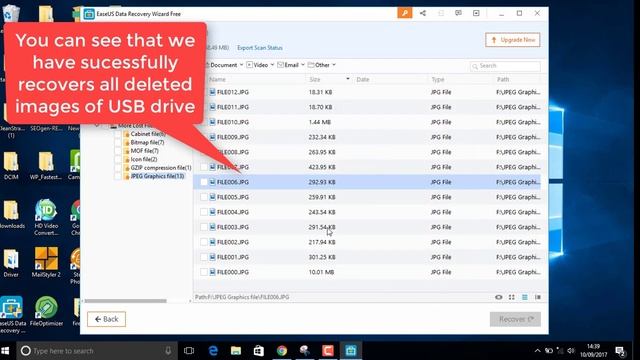Screen dimensions: 640x360
Task: Open Action Center notification icon
Action: tap(621, 351)
